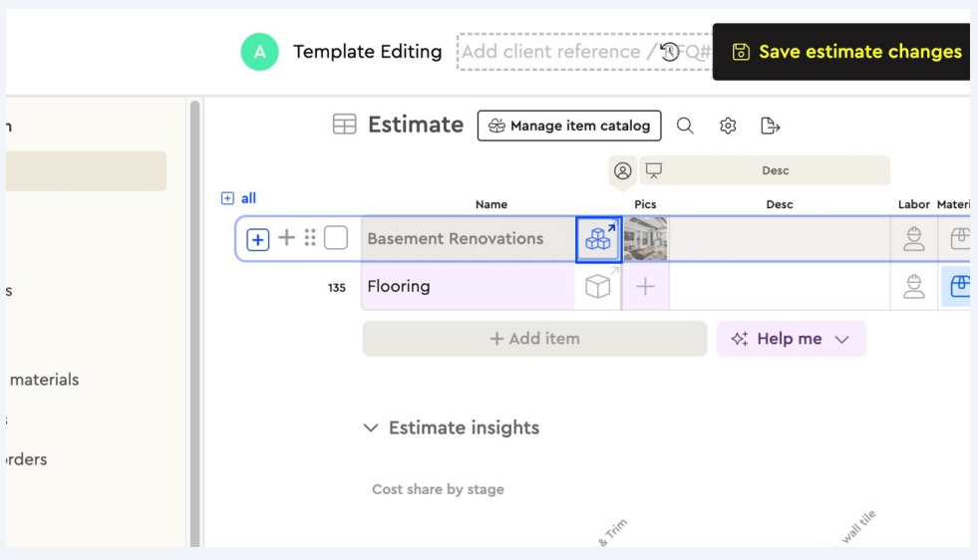Open the Help me dropdown
This screenshot has height=560, width=978.
[791, 339]
